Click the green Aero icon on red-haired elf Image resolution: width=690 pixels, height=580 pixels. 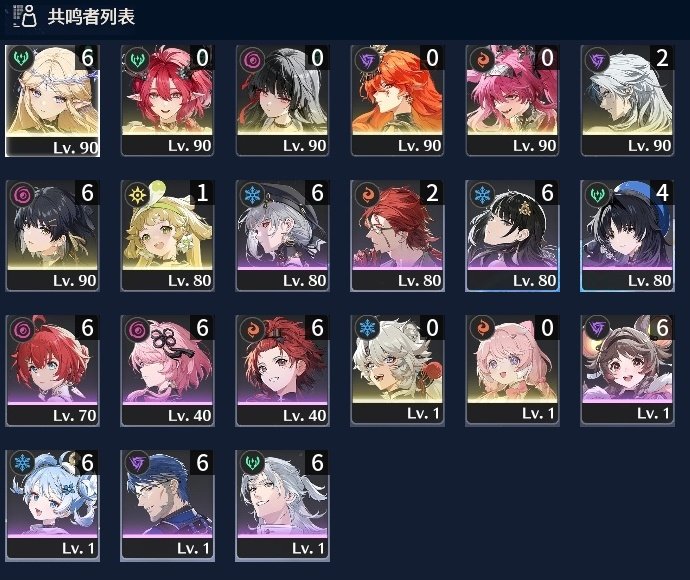pyautogui.click(x=137, y=59)
